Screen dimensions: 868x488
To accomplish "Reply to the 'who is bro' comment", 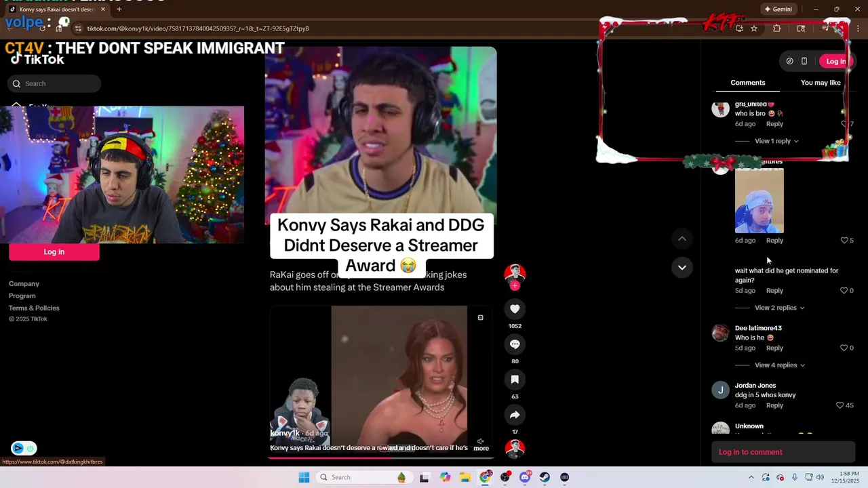I will tap(774, 124).
